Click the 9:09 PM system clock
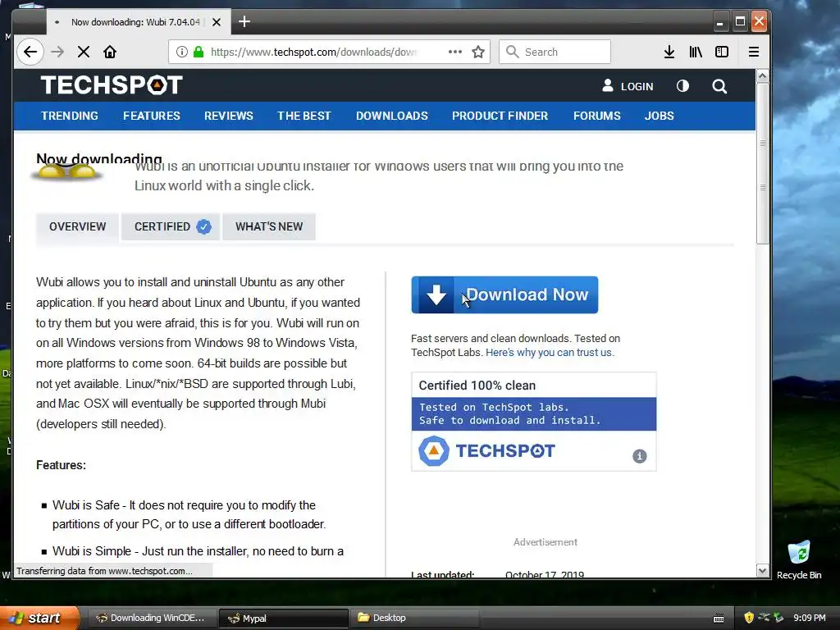The height and width of the screenshot is (630, 840). pos(810,618)
